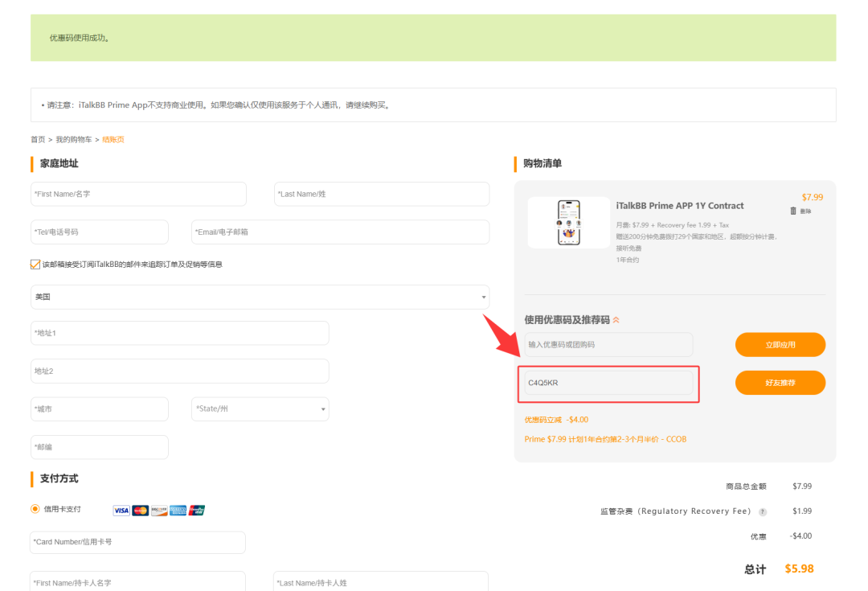Open the country dropdown showing 美国
This screenshot has width=868, height=591.
coord(260,297)
